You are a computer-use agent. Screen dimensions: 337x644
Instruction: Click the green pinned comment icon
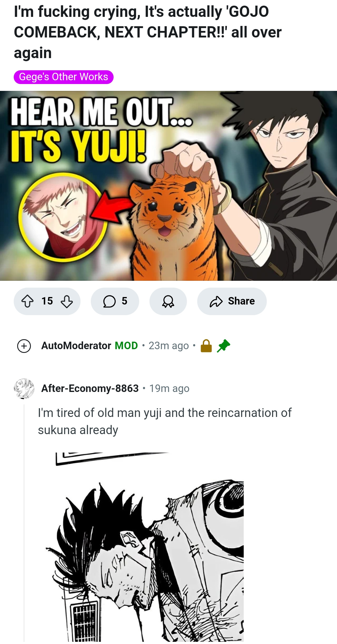(x=223, y=346)
